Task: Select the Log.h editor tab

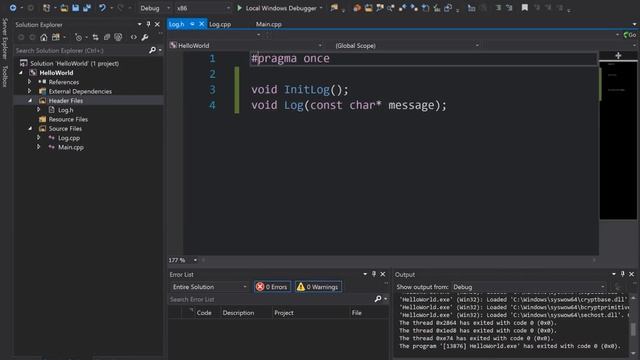Action: pos(176,24)
